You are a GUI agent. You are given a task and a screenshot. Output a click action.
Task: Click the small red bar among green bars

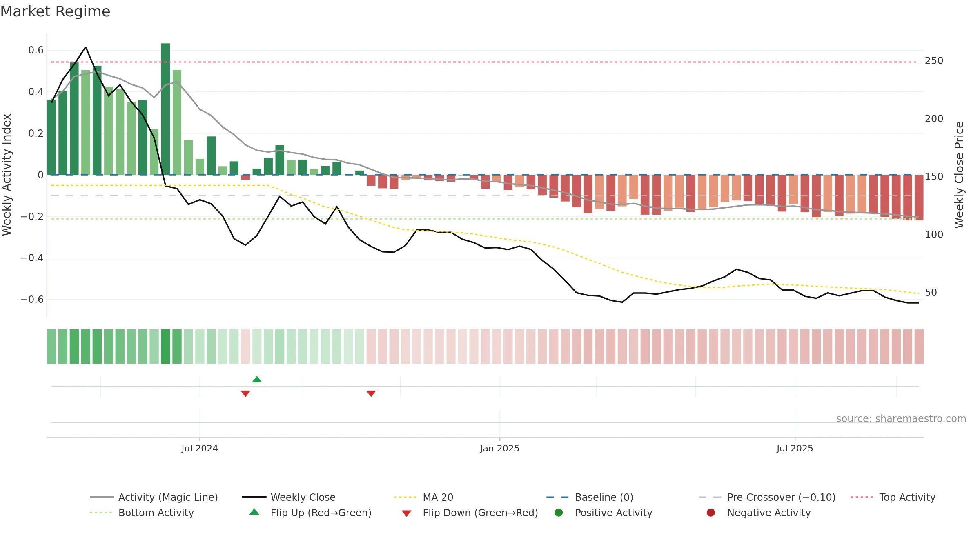(x=245, y=177)
